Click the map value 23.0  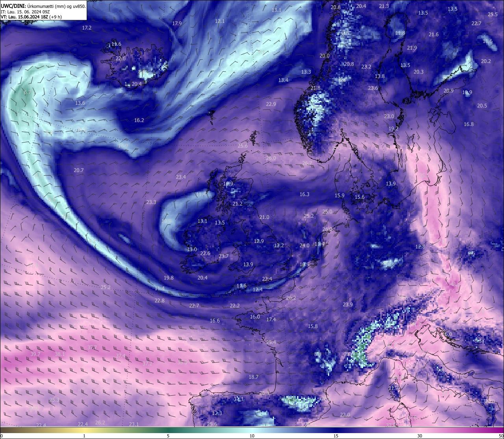click(389, 117)
